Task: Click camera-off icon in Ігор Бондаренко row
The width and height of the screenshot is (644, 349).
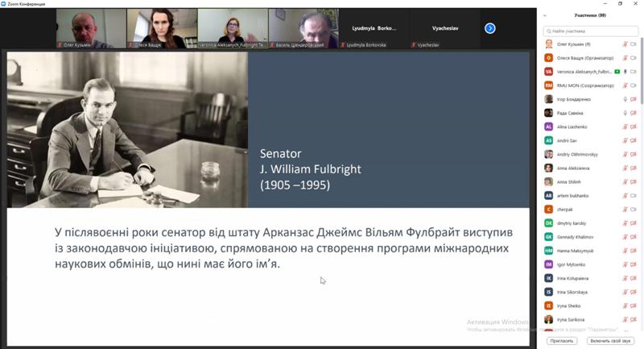Action: (634, 99)
